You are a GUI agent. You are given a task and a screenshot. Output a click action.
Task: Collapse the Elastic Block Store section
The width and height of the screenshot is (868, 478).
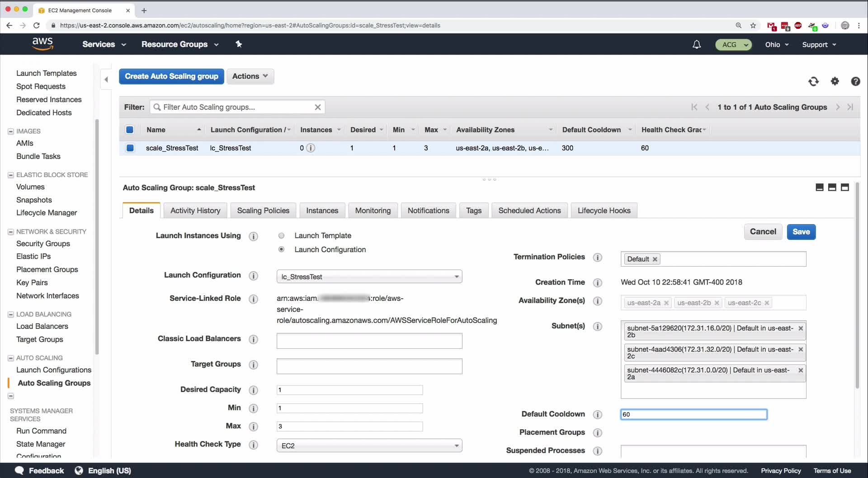coord(11,175)
